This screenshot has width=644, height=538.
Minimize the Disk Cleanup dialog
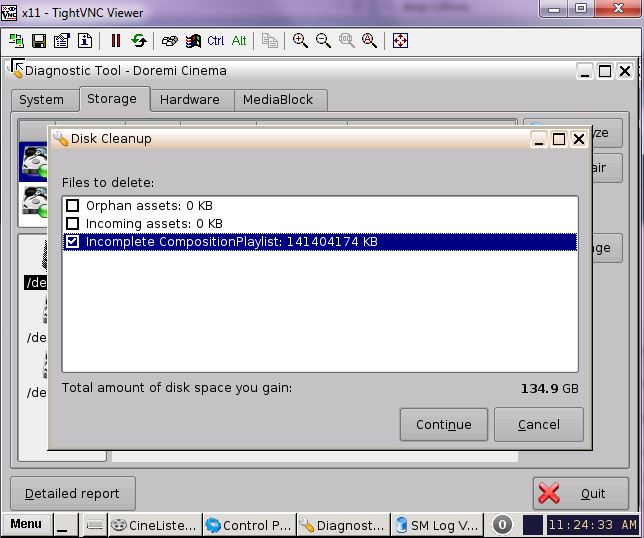pos(539,139)
